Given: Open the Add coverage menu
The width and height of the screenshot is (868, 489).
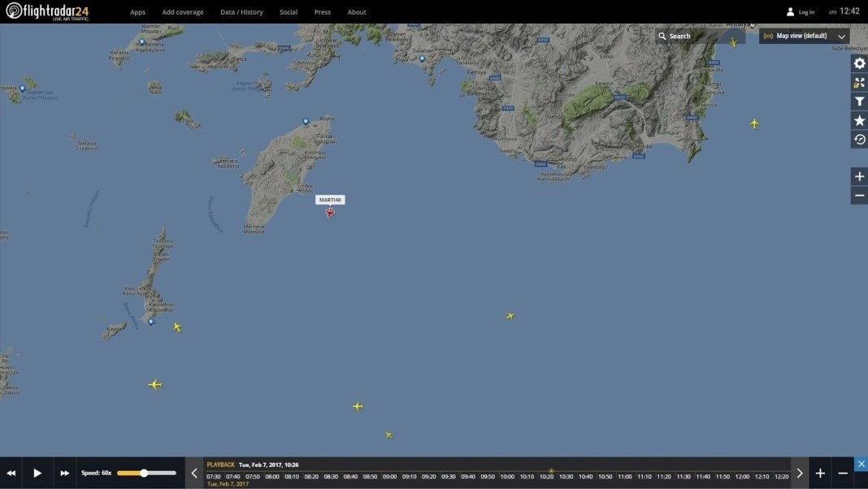Looking at the screenshot, I should [183, 12].
